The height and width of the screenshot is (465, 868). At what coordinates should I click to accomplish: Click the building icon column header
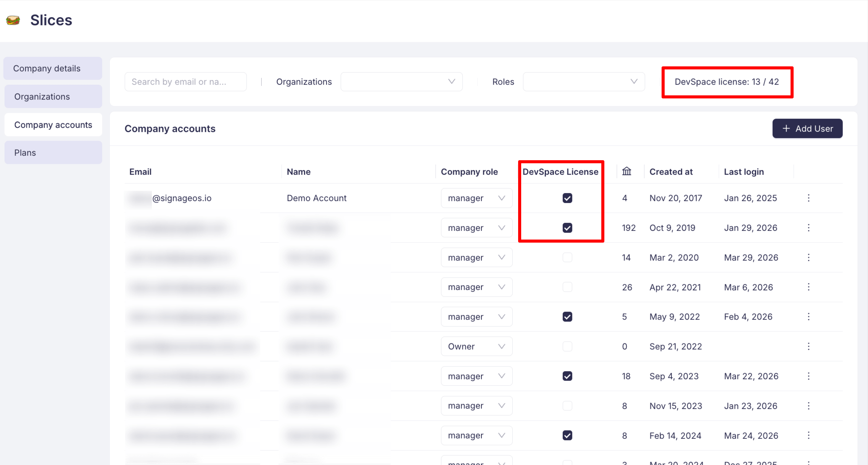pyautogui.click(x=627, y=171)
